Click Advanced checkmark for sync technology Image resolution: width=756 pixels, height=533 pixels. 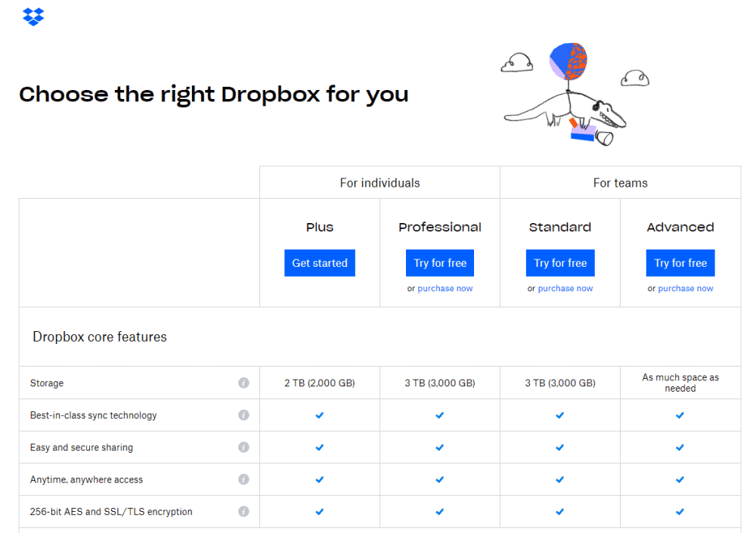[x=680, y=415]
